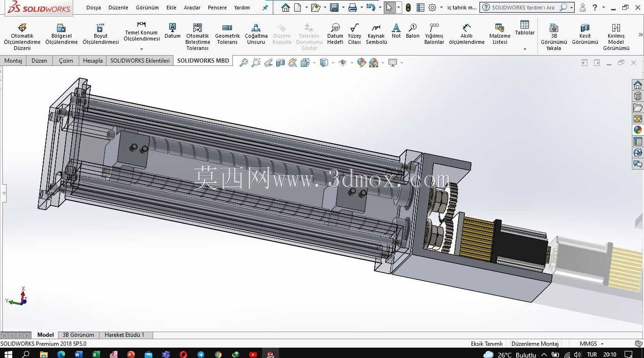644x358 pixels.
Task: Insert a Malzeme Listesi
Action: tap(500, 34)
